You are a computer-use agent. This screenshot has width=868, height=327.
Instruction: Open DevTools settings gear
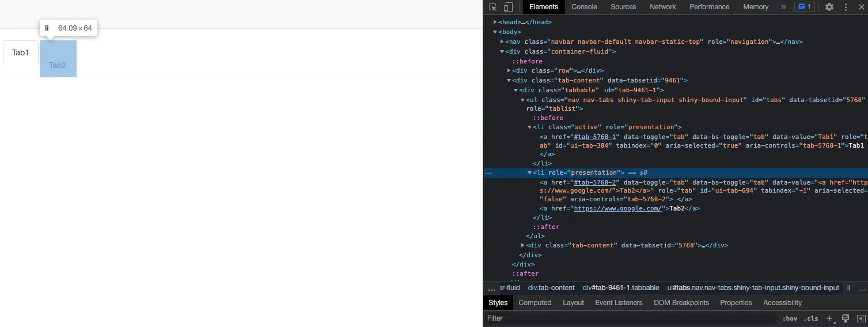829,7
